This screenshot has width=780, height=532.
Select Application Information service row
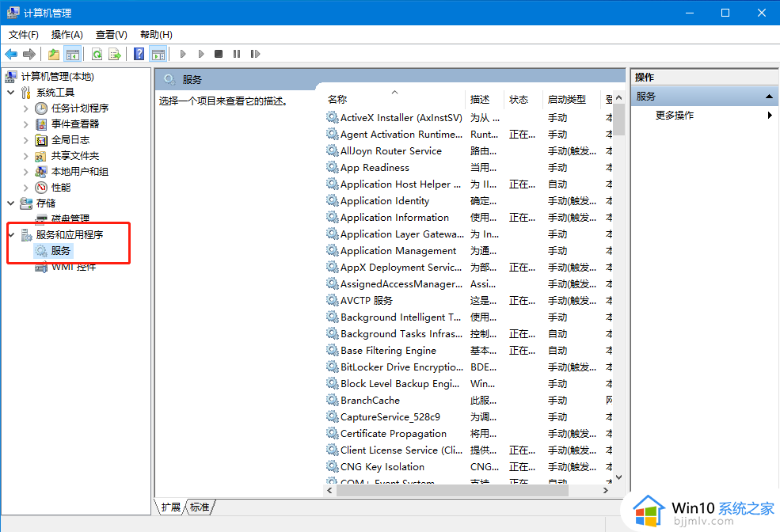tap(469, 217)
